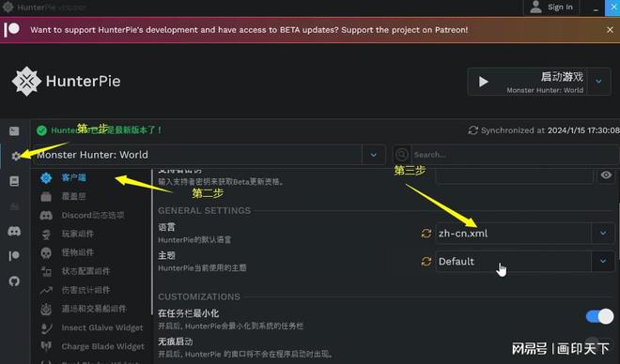Click the HunterPie logo emblem
Viewport: 620px width, 364px height.
pos(26,82)
